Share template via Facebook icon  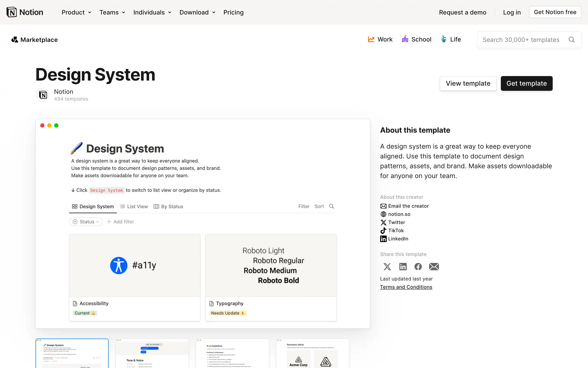coord(418,267)
